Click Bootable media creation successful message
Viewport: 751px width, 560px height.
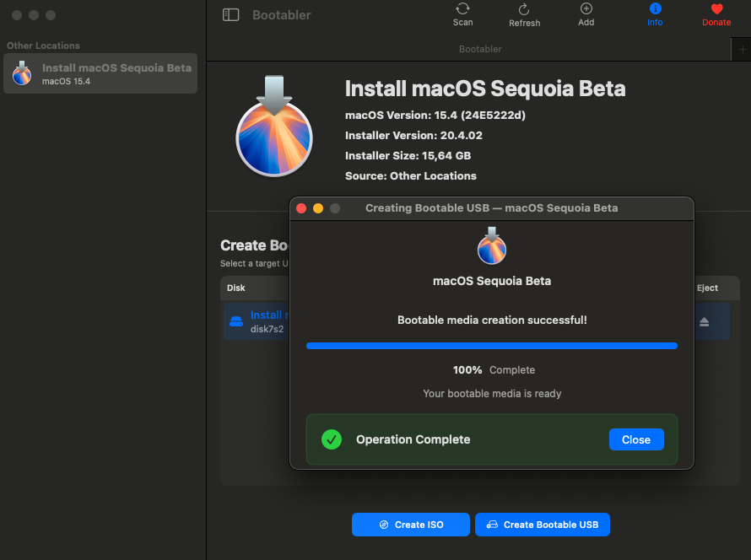[492, 320]
